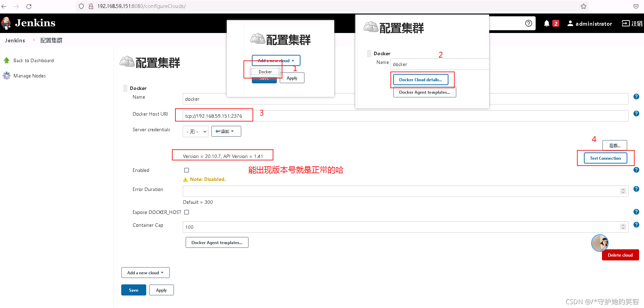Click Delete cloud button

click(620, 255)
